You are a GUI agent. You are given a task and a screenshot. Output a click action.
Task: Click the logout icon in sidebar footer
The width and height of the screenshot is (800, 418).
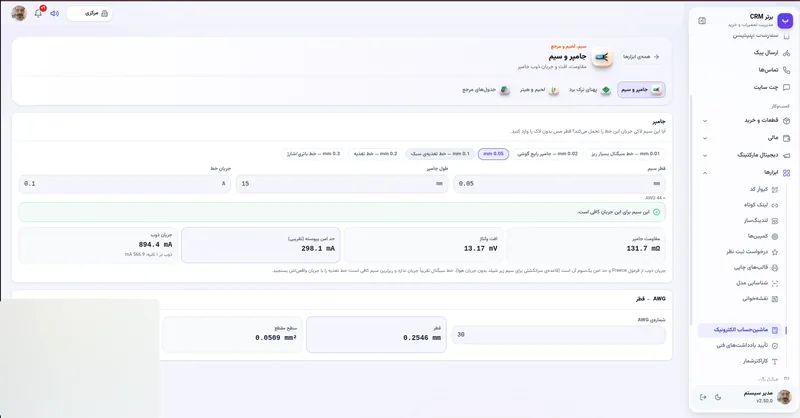click(x=703, y=397)
